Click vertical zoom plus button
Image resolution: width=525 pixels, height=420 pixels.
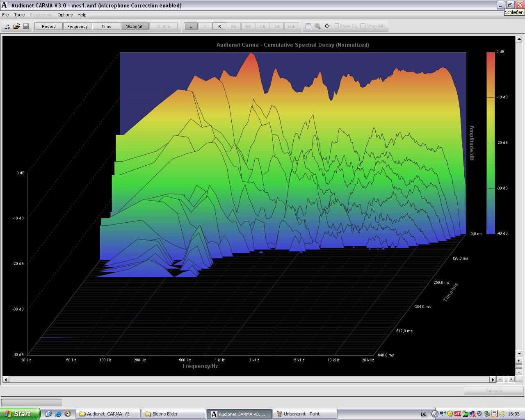point(518,361)
